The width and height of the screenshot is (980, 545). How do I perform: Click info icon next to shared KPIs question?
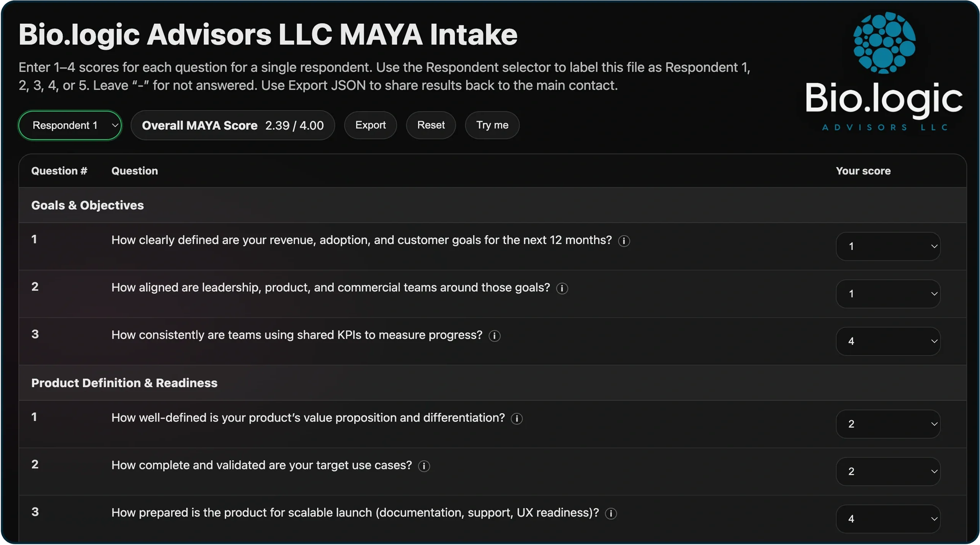tap(494, 336)
